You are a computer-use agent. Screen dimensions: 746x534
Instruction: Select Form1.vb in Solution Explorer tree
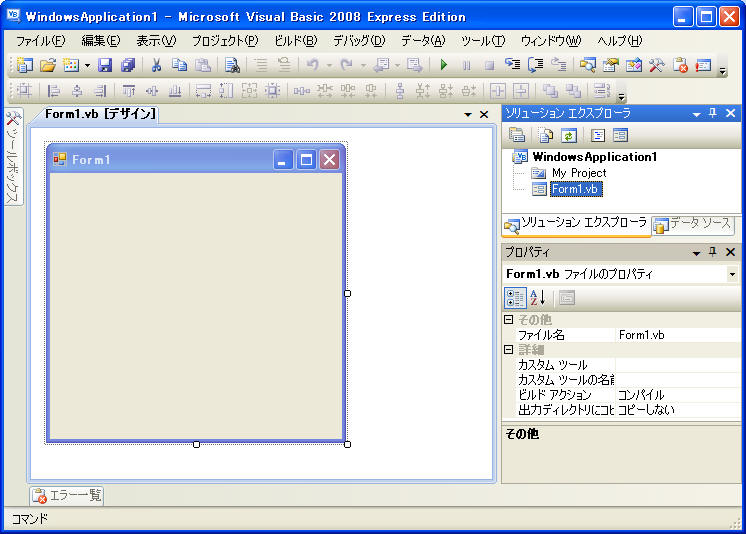[x=575, y=189]
